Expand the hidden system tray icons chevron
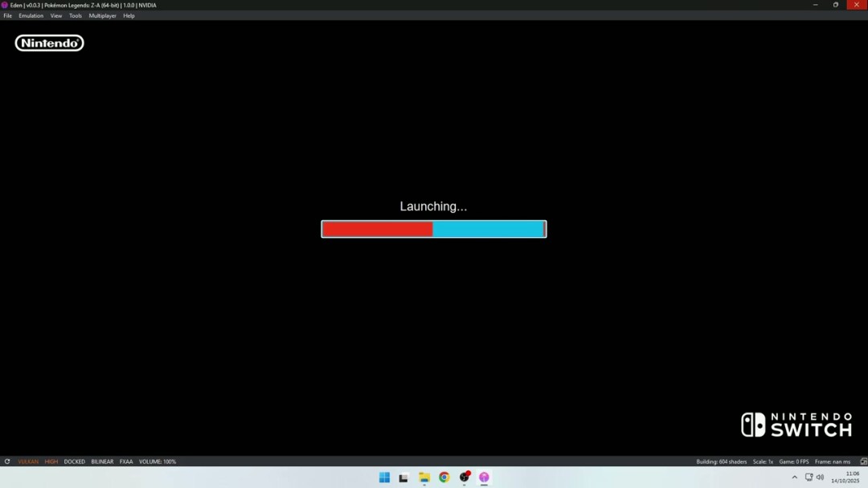The height and width of the screenshot is (488, 868). pyautogui.click(x=795, y=477)
